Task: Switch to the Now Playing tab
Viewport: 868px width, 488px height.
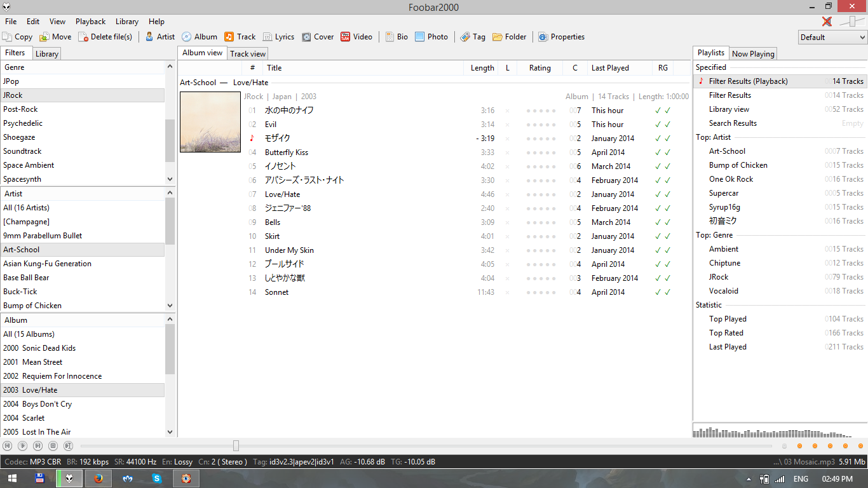Action: [x=753, y=54]
